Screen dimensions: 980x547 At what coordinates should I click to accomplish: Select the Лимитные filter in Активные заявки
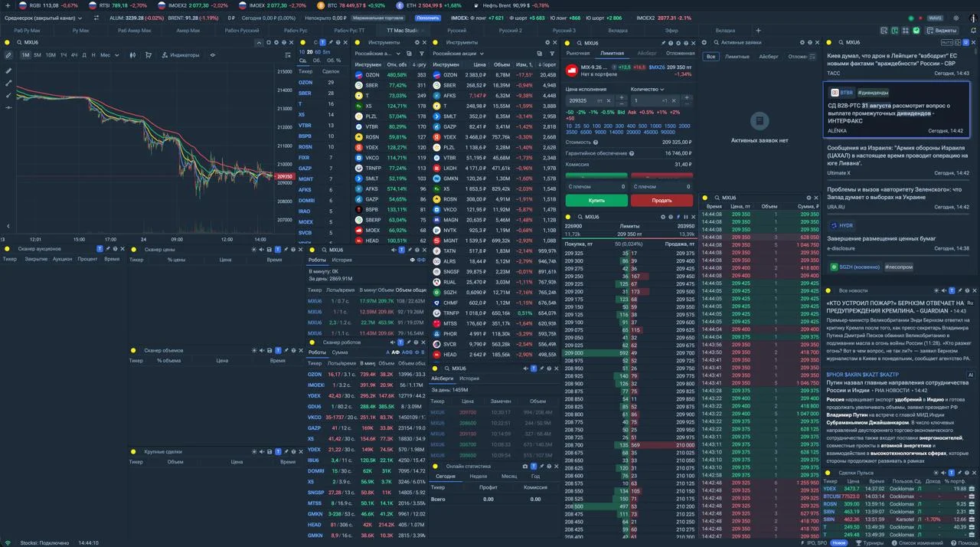(737, 57)
